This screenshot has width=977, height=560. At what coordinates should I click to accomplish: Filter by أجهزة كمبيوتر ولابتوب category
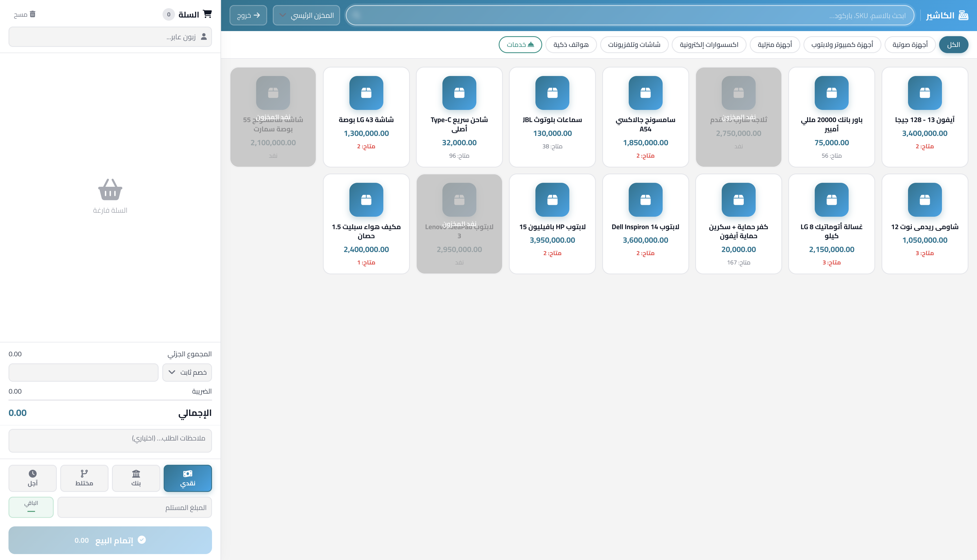click(842, 45)
